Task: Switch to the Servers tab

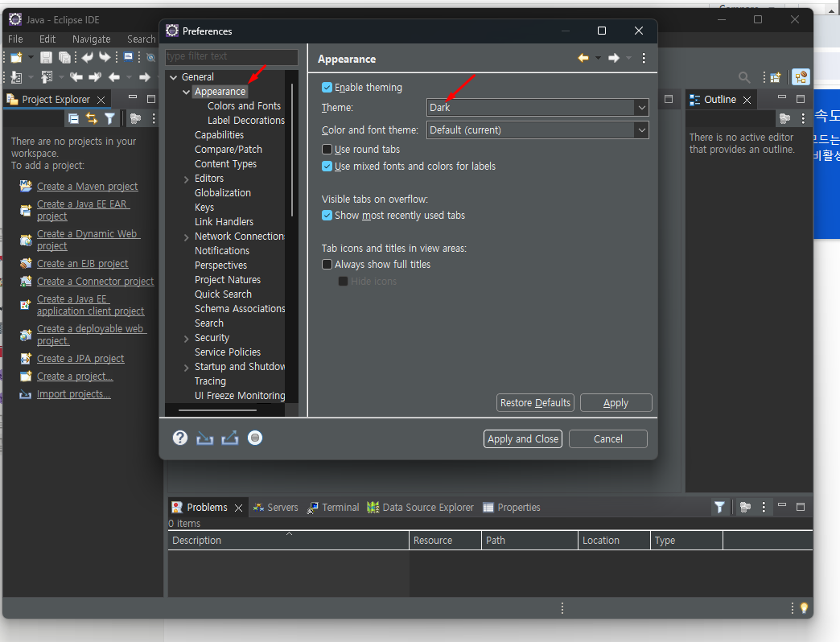Action: [x=275, y=507]
